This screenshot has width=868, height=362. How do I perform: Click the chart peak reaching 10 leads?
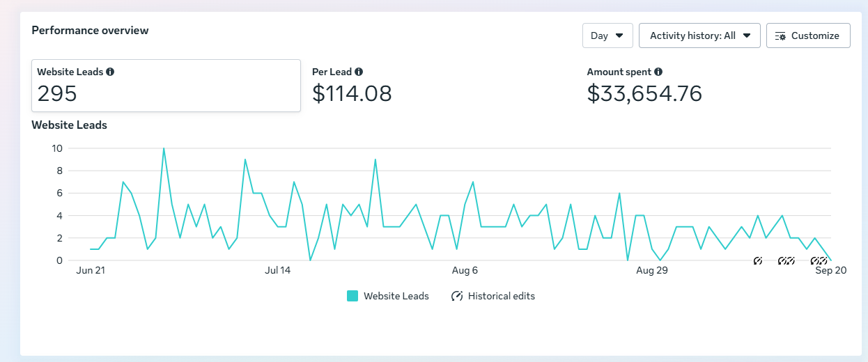164,148
